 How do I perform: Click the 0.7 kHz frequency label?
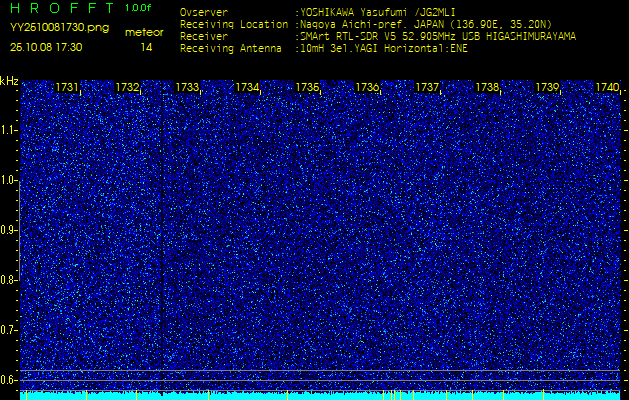8,330
